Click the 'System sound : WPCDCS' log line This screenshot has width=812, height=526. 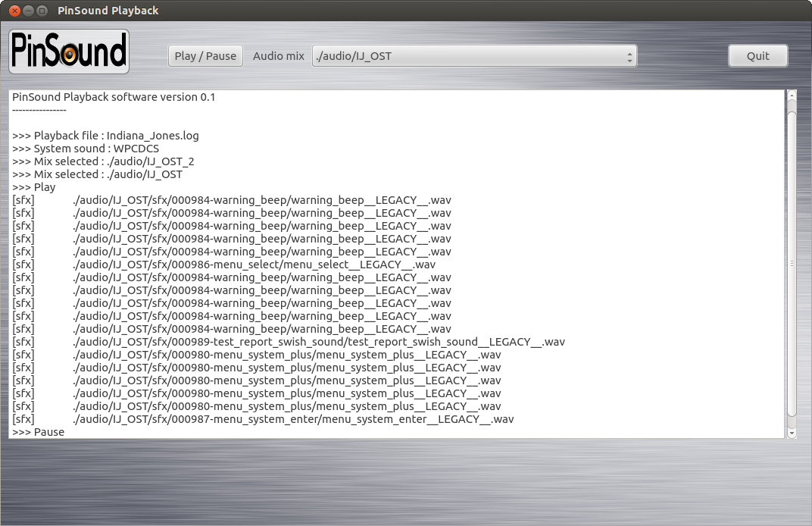(86, 149)
